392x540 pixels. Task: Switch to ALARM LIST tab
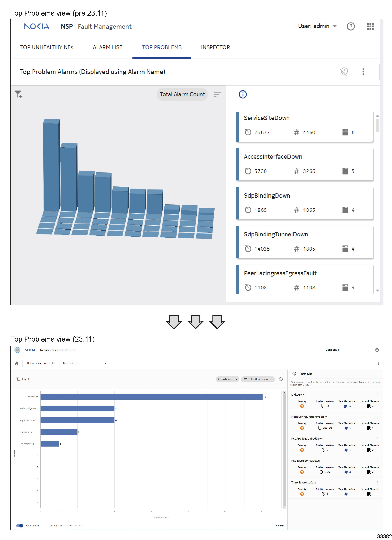pyautogui.click(x=107, y=47)
